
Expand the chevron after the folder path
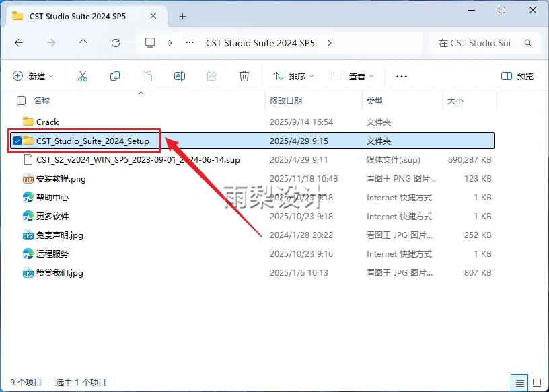330,43
